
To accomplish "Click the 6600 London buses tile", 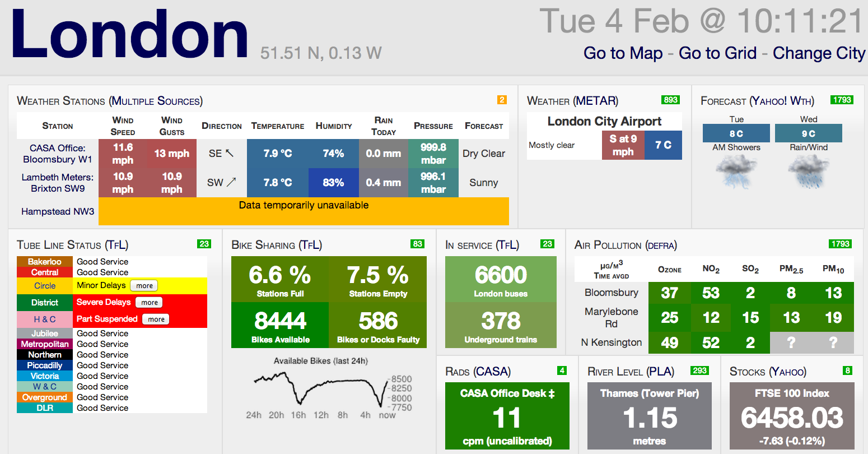I will (x=501, y=279).
